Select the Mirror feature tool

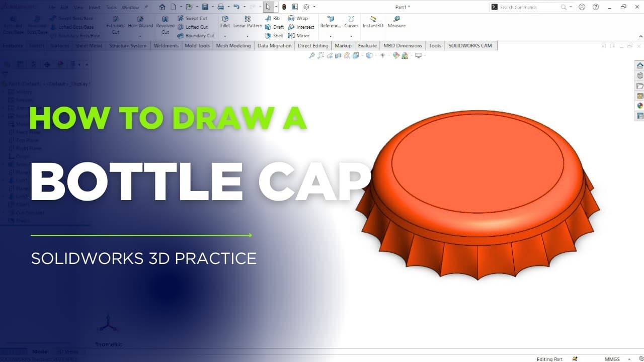pos(299,36)
